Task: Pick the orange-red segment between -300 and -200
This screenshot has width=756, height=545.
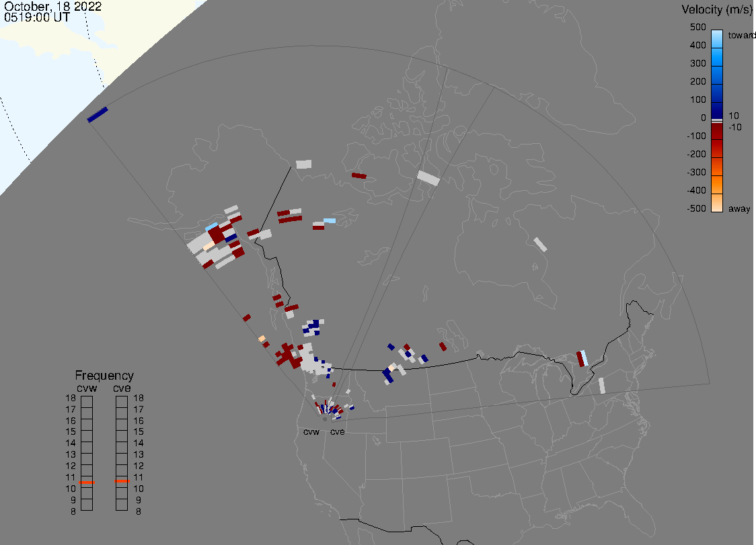Action: (717, 167)
